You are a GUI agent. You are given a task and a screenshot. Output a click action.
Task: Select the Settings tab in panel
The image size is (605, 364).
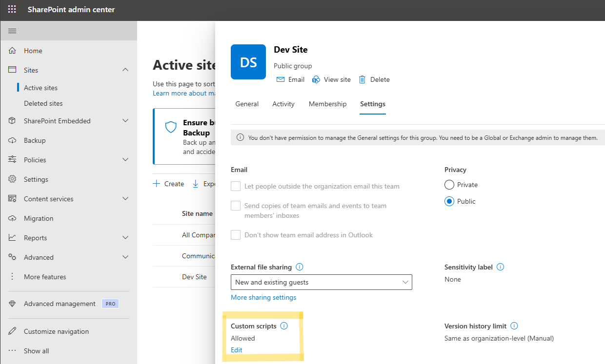pyautogui.click(x=373, y=104)
